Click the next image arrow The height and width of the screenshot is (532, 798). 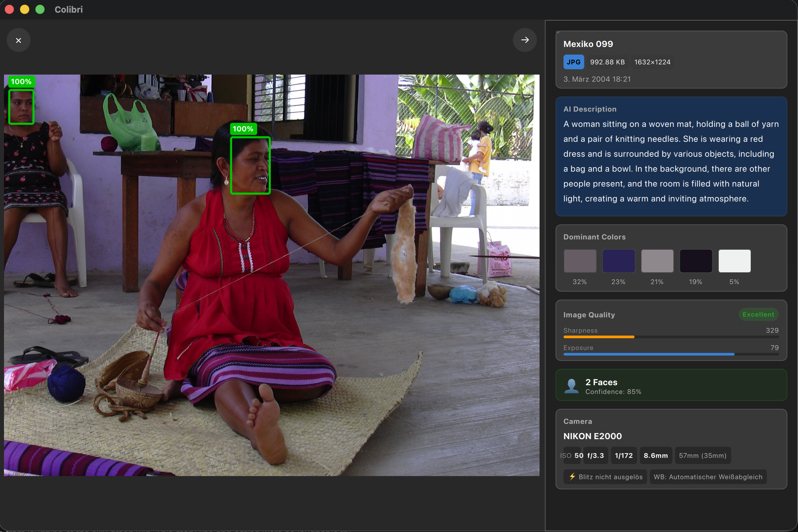tap(525, 40)
